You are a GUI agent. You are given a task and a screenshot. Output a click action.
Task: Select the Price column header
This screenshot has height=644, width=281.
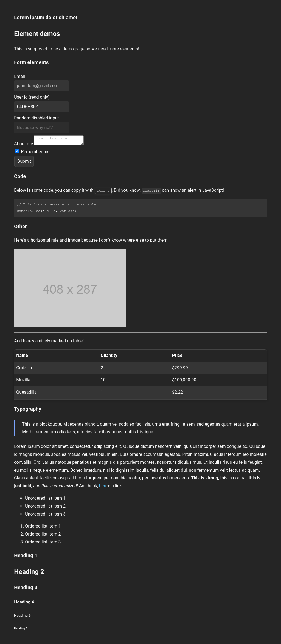point(177,355)
